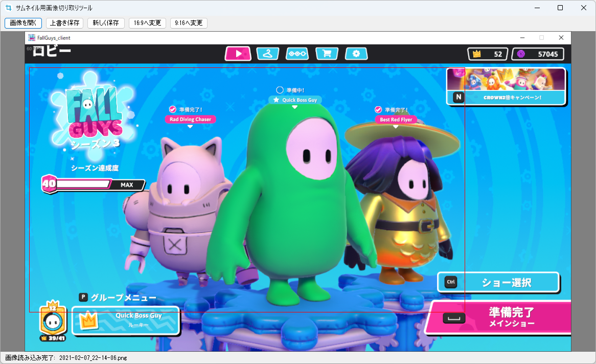596x364 pixels.
Task: Click the Ctrl key icon beside ショー選択
Action: (x=451, y=282)
